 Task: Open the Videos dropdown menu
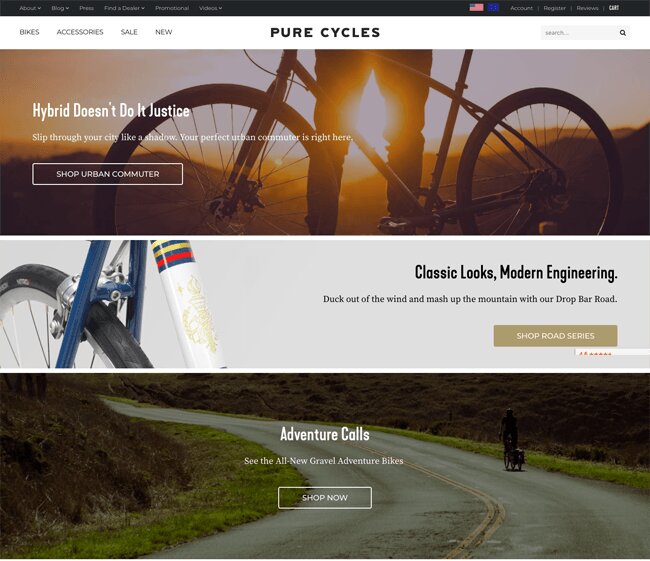click(210, 8)
